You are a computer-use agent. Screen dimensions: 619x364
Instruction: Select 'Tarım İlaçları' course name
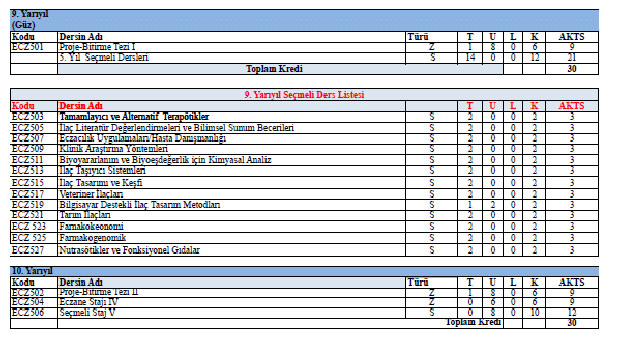coord(85,215)
